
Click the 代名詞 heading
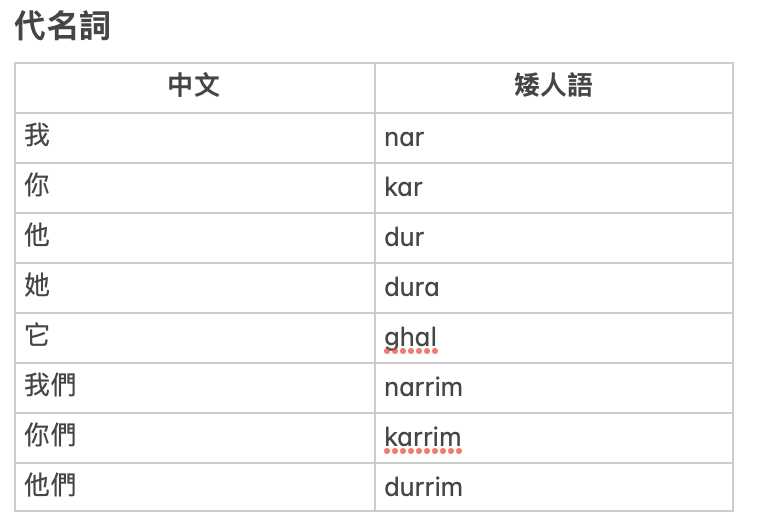62,26
